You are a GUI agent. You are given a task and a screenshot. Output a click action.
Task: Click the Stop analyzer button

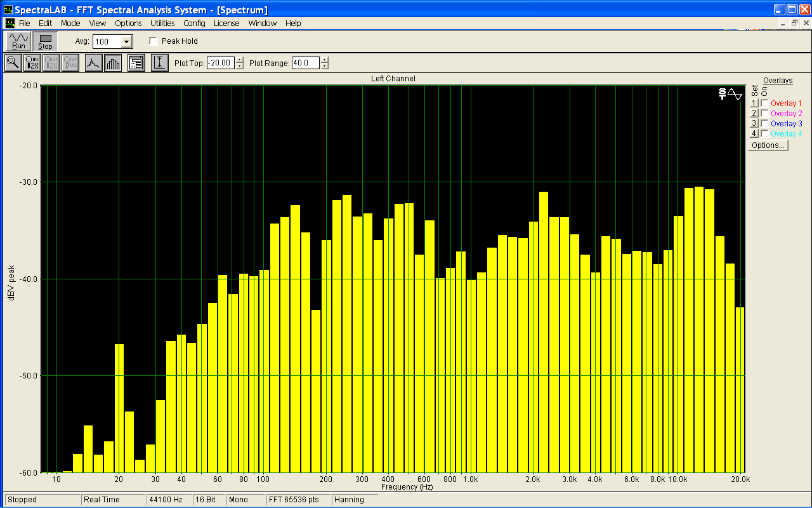click(45, 41)
